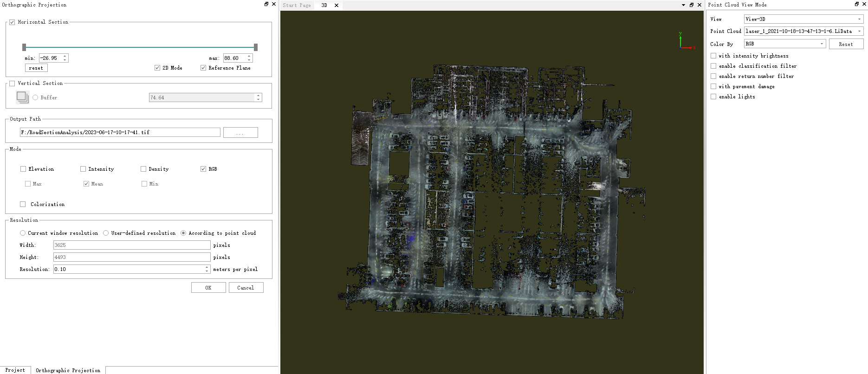Toggle the Min checkbox
The height and width of the screenshot is (374, 868).
[x=144, y=184]
